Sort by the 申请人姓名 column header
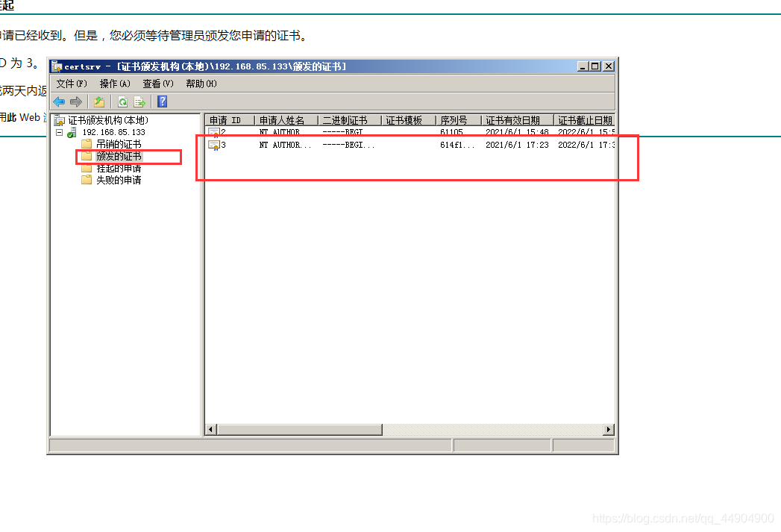The height and width of the screenshot is (532, 781). [x=286, y=120]
